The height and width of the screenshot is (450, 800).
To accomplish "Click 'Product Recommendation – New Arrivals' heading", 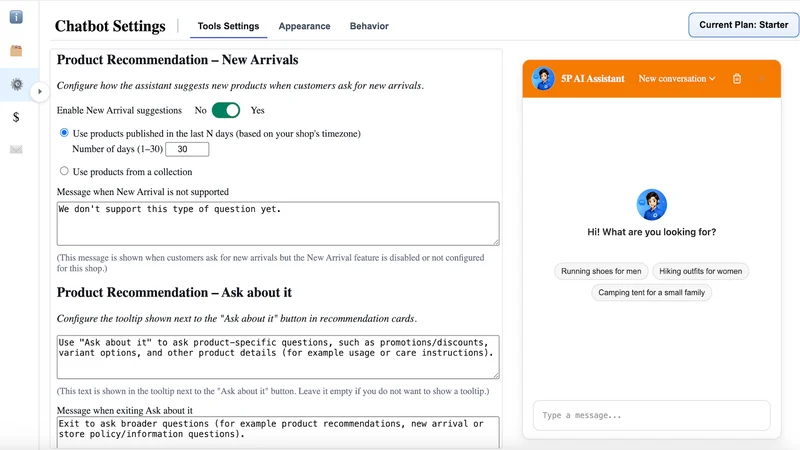I will click(x=178, y=60).
